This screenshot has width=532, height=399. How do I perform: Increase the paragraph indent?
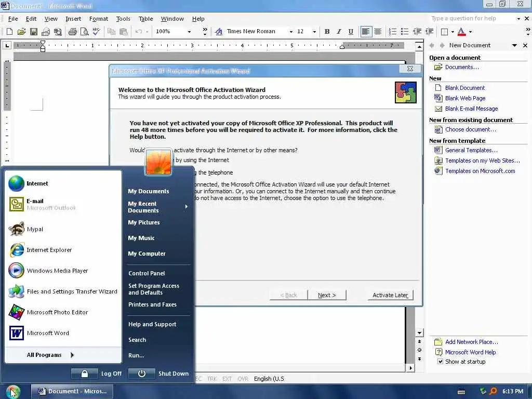click(429, 32)
